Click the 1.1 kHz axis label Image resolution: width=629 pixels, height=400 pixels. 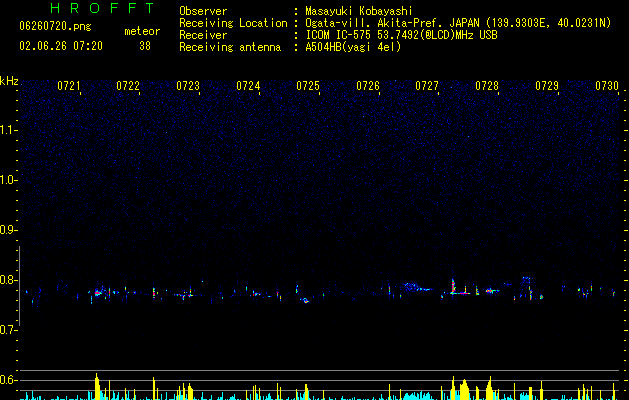[x=9, y=130]
